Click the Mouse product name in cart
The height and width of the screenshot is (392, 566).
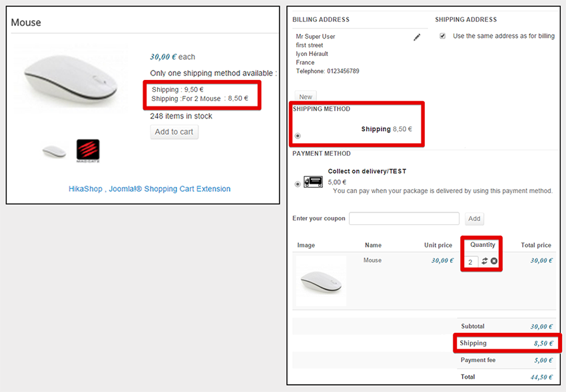coord(372,260)
